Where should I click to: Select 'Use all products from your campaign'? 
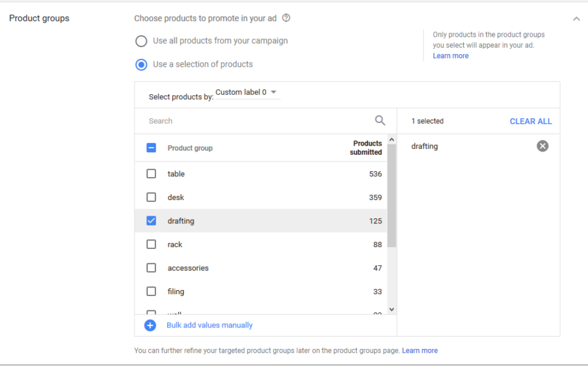pyautogui.click(x=141, y=41)
